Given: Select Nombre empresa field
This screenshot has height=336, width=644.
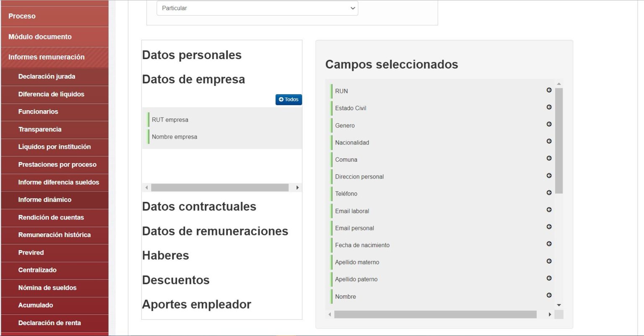Looking at the screenshot, I should coord(224,137).
